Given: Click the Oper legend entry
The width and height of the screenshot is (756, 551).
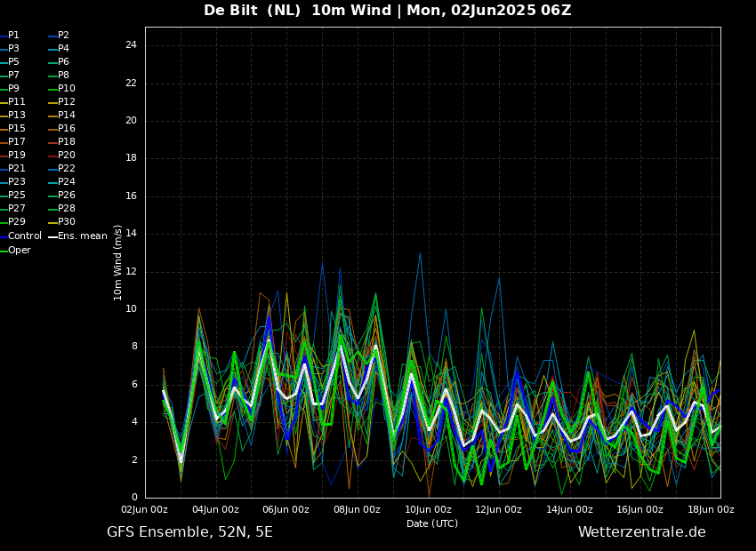Looking at the screenshot, I should (x=19, y=251).
